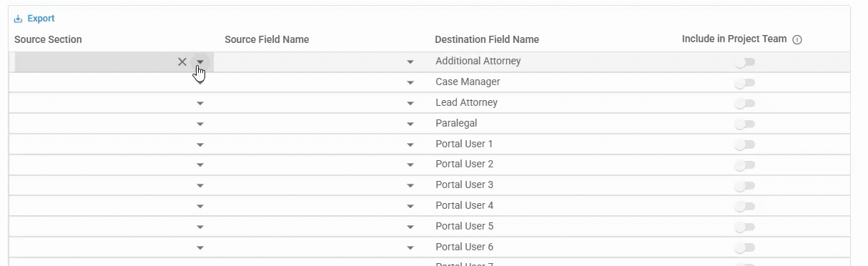This screenshot has width=868, height=266.
Task: Click the Export link
Action: click(x=41, y=19)
